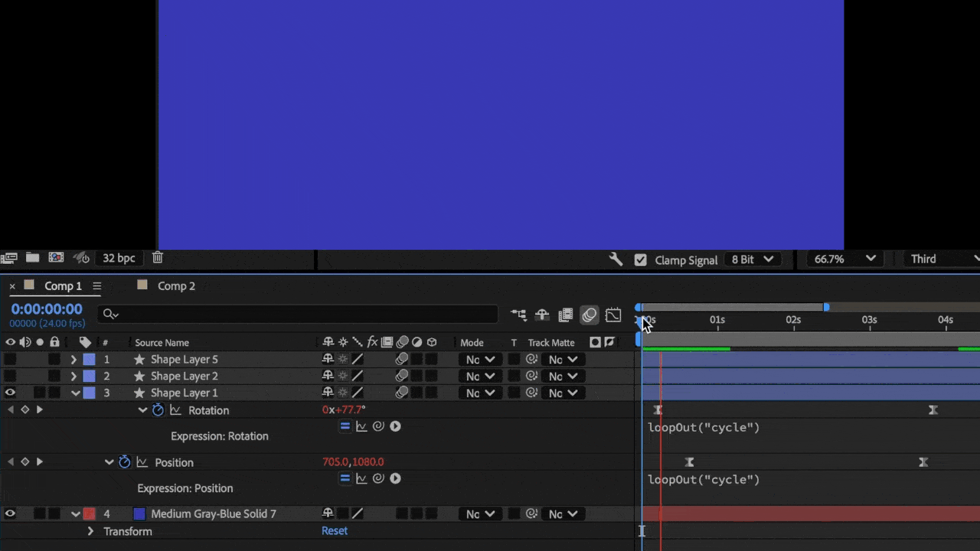
Task: Show Shape Layer 5 visibility eye
Action: [x=10, y=360]
